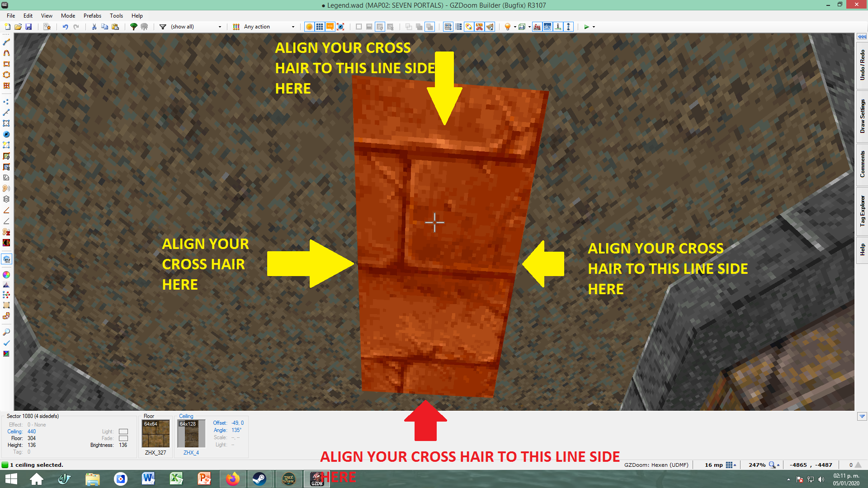Select the undo button in toolbar
This screenshot has height=488, width=868.
coord(64,26)
